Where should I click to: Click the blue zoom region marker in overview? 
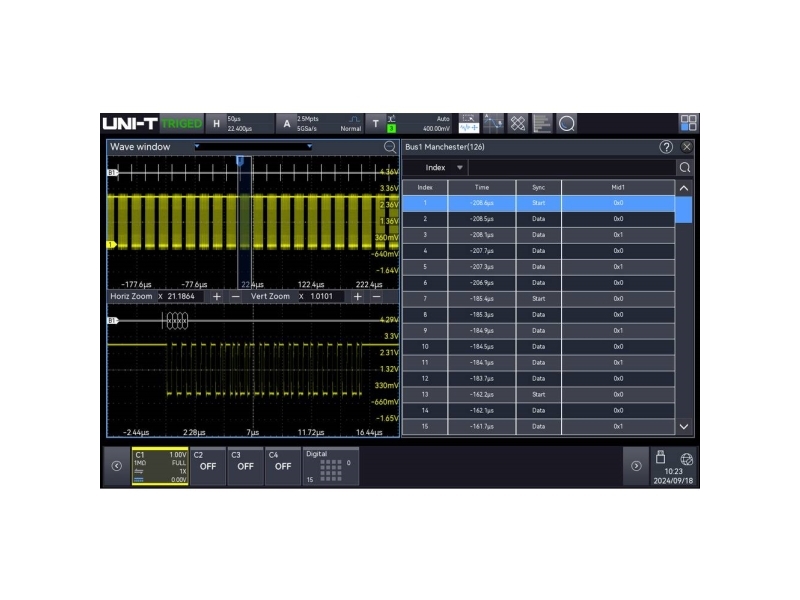point(244,222)
